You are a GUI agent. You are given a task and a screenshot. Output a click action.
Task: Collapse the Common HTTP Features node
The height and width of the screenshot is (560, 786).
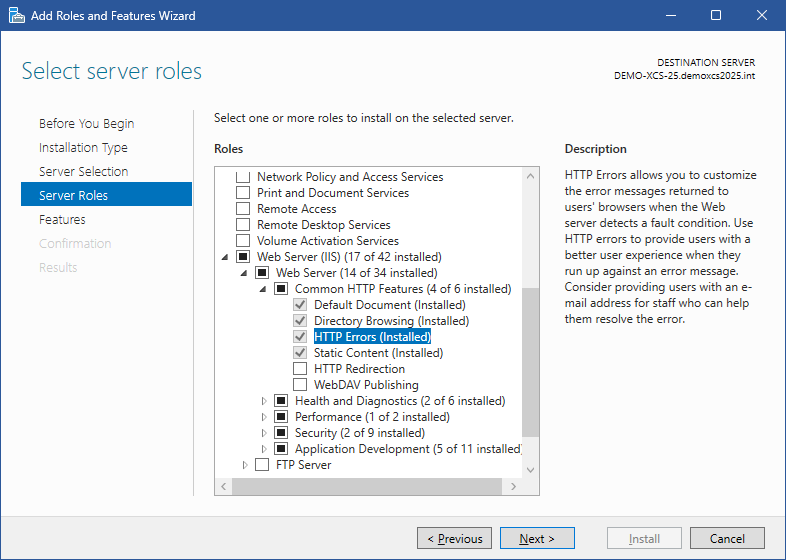[x=264, y=289]
